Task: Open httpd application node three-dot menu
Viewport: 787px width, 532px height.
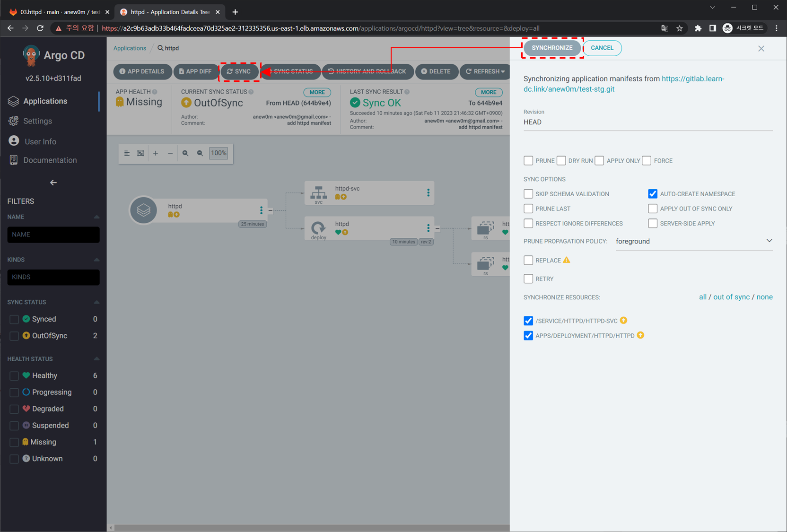Action: click(x=261, y=210)
